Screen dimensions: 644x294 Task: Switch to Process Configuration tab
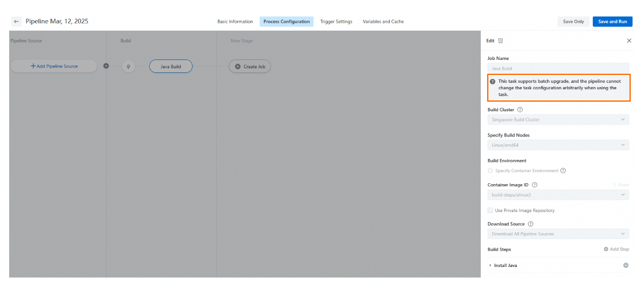pyautogui.click(x=286, y=22)
